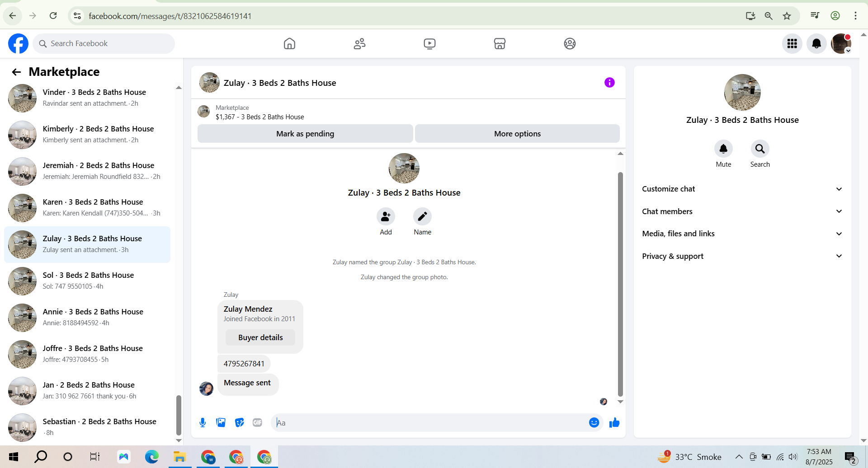
Task: Record a voice clip with microphone
Action: (203, 422)
